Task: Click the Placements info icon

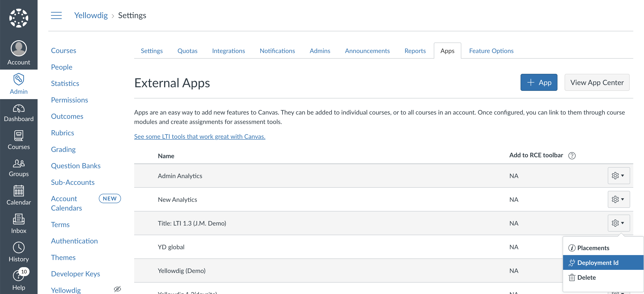Action: [572, 248]
